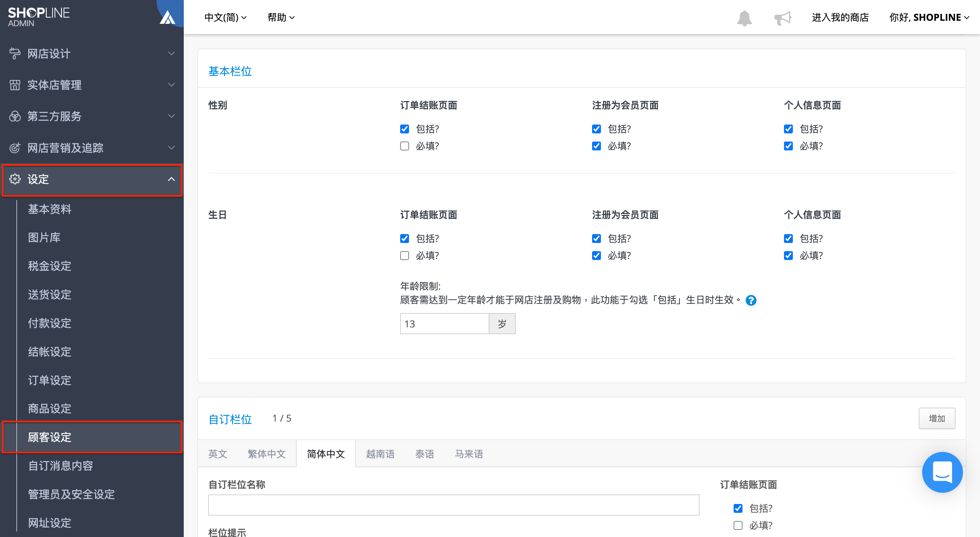
Task: Uncheck 包括 for 生日 on registration page
Action: tap(596, 238)
